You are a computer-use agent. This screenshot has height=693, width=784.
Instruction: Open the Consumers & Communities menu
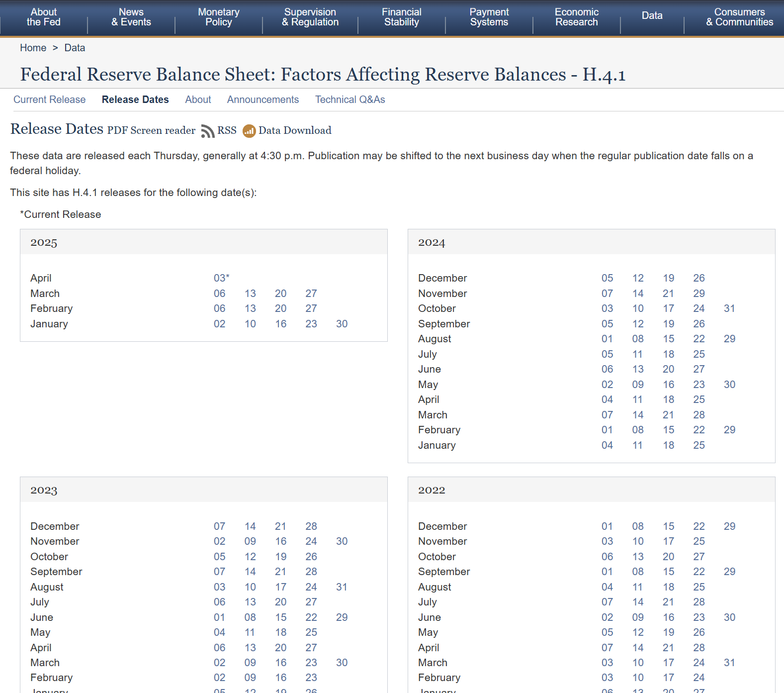[x=740, y=17]
